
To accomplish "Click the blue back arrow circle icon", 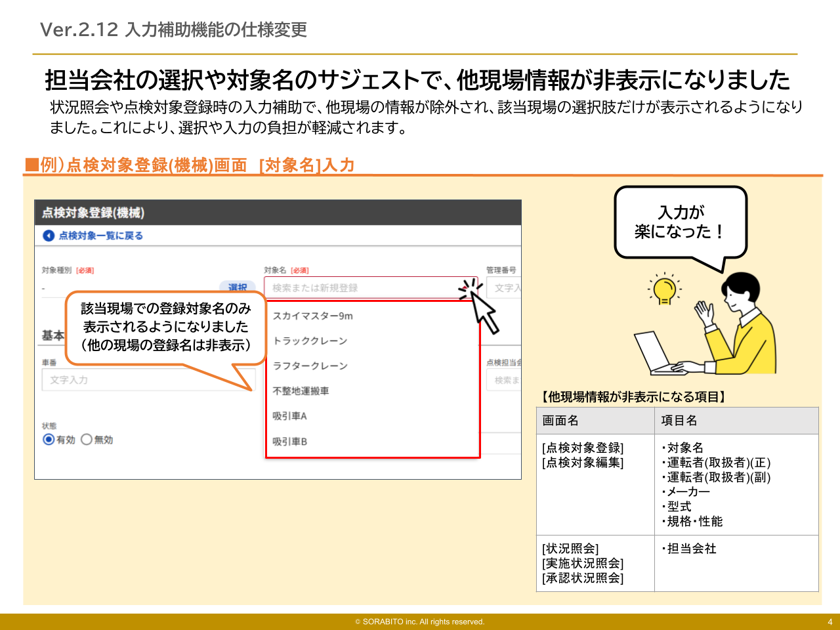I will [x=49, y=236].
